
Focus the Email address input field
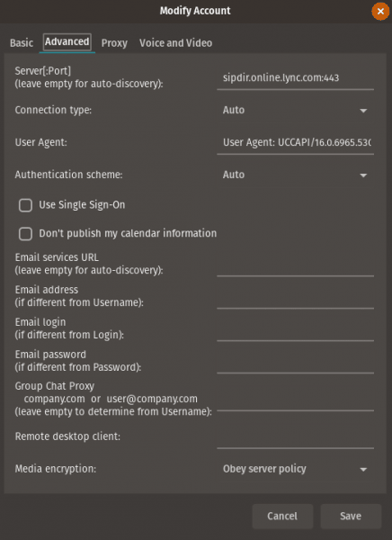coord(295,297)
